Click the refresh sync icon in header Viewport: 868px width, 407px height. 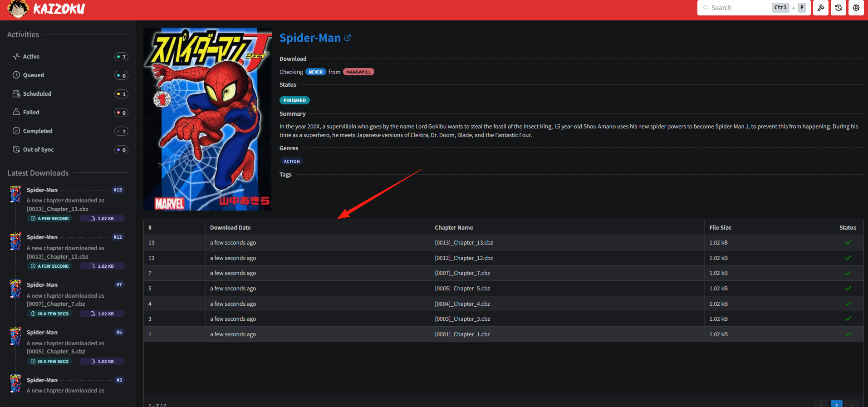(x=839, y=8)
